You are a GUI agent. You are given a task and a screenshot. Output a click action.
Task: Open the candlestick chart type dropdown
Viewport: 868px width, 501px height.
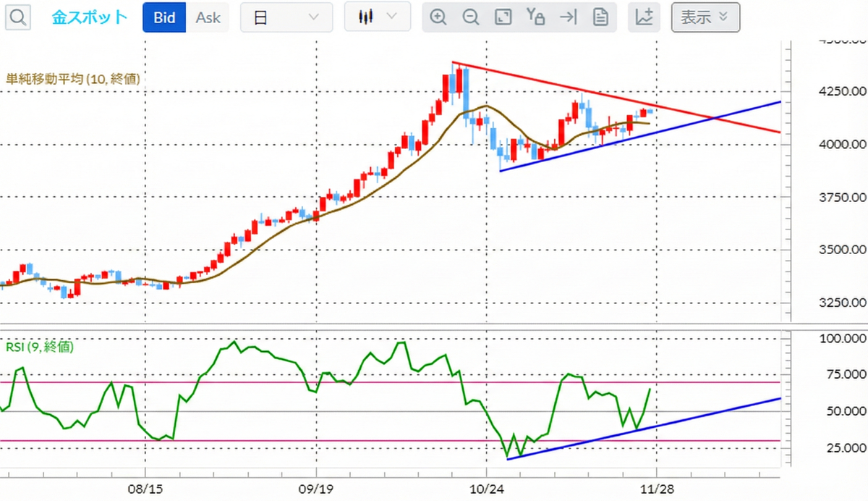click(x=378, y=17)
